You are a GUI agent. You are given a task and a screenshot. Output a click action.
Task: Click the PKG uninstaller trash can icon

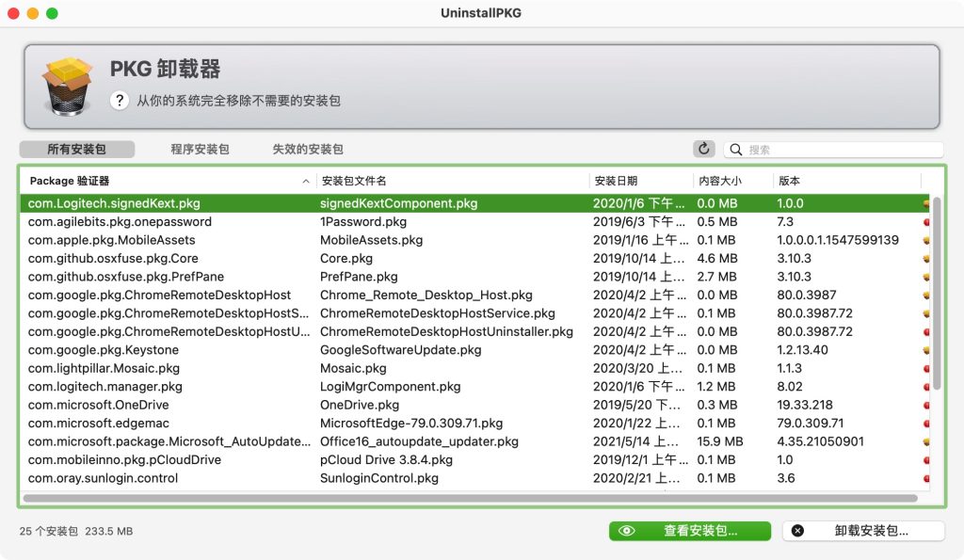(67, 86)
